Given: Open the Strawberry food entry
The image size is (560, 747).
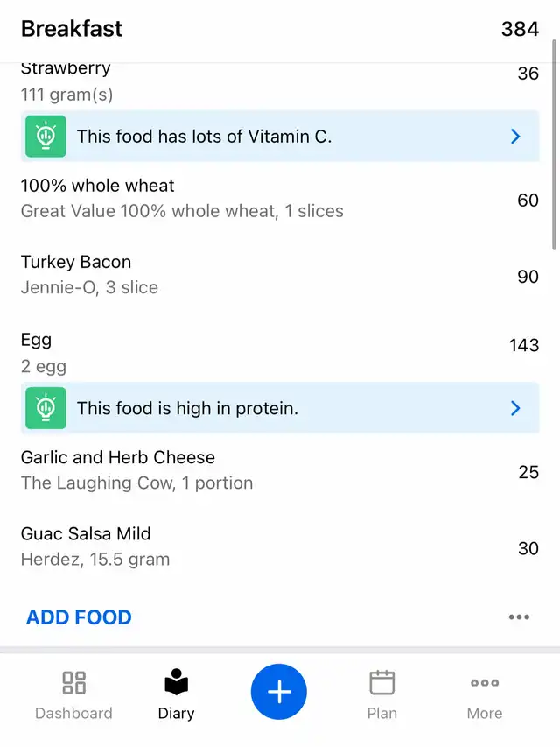Looking at the screenshot, I should (262, 83).
